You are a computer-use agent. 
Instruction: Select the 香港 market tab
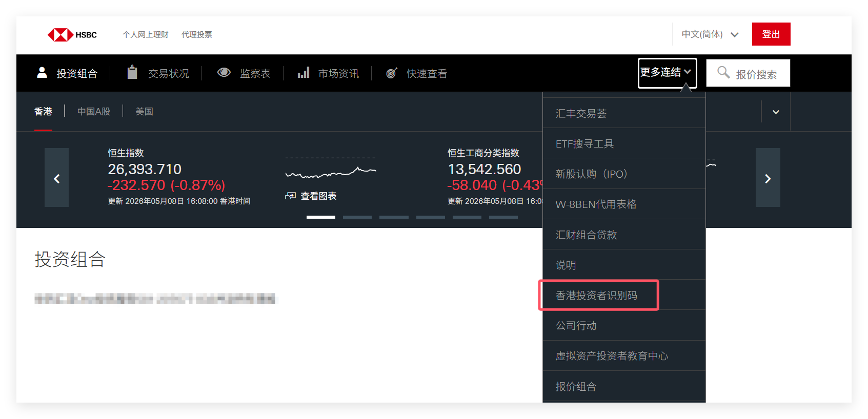pyautogui.click(x=43, y=112)
